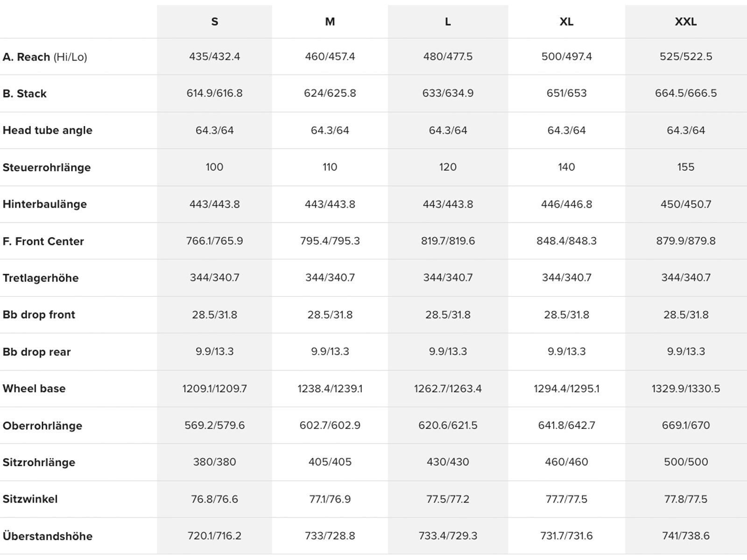The image size is (747, 560).
Task: Click the Hinterbaulänge row label
Action: coord(45,204)
